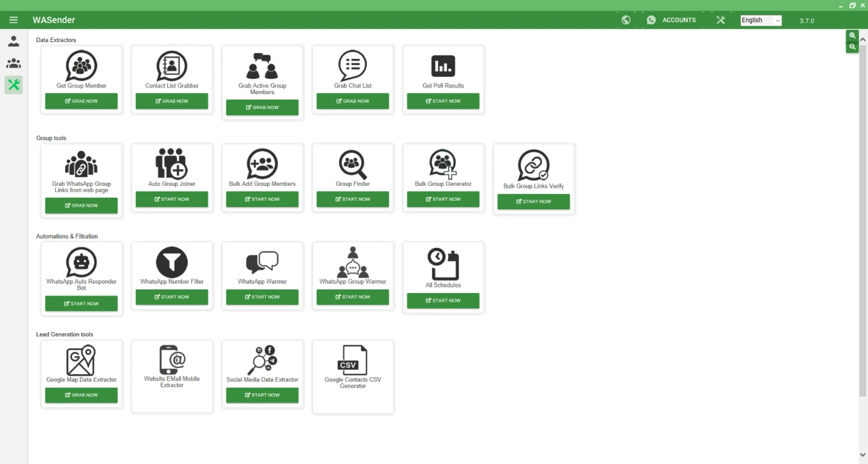868x464 pixels.
Task: Click the Bulk Group Links Verify icon
Action: [x=534, y=165]
